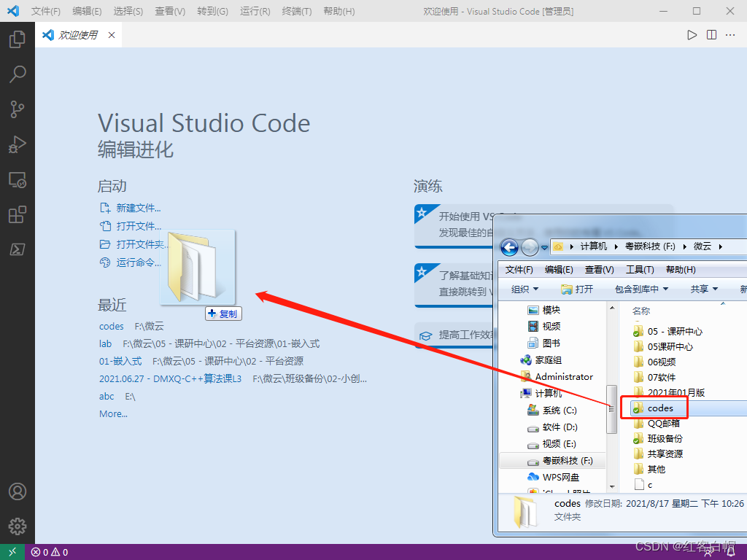Screen dimensions: 747x560
Task: Click the navigation pane scrollbar thumb
Action: (612, 409)
